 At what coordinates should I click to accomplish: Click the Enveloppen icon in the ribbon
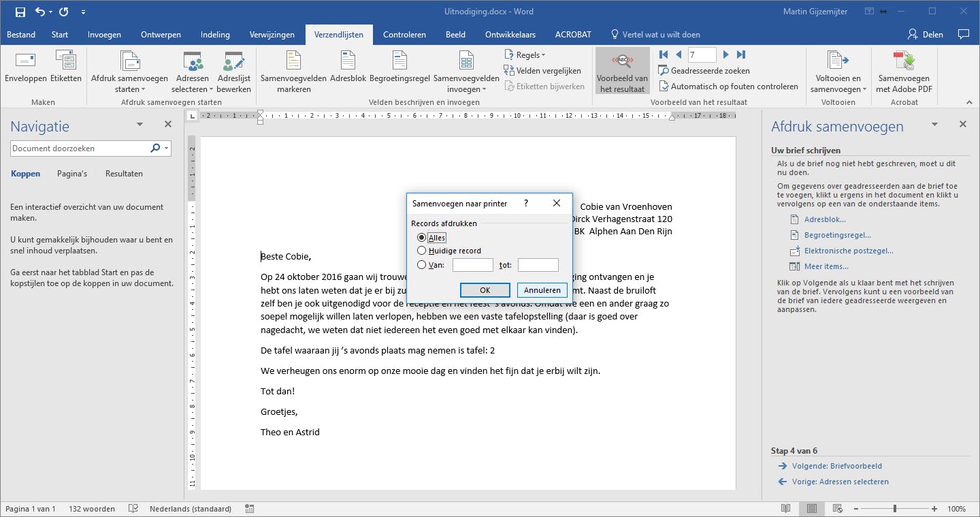(25, 63)
